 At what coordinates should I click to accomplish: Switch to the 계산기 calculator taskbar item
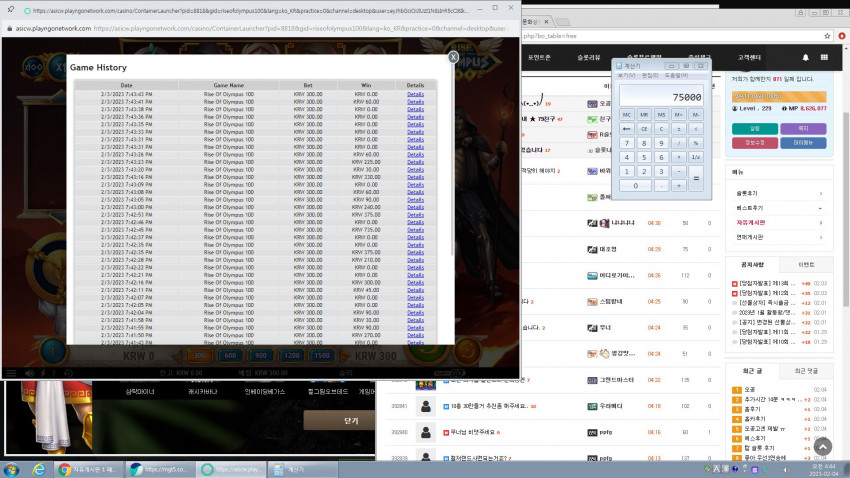(302, 469)
